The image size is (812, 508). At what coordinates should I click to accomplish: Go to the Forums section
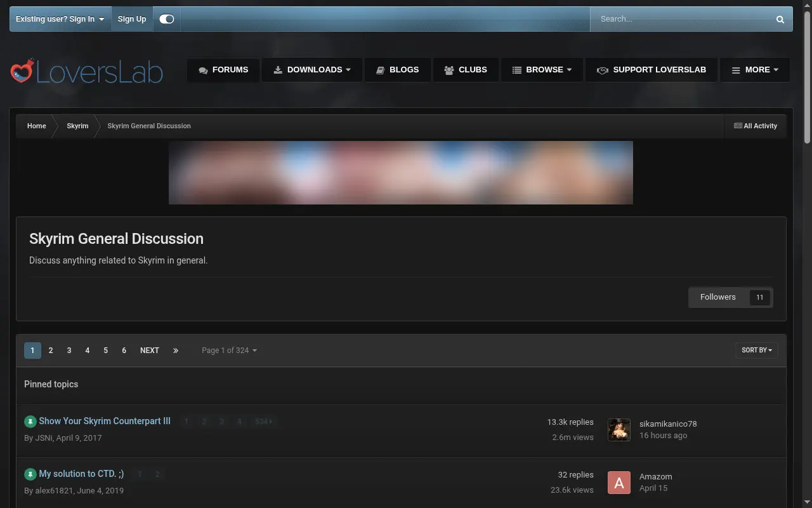point(223,70)
